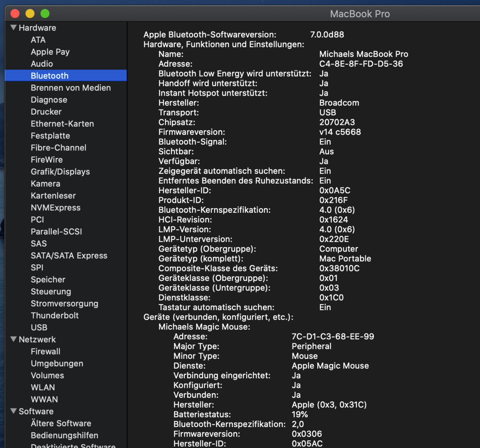
Task: Show Stromversorgung details
Action: pyautogui.click(x=64, y=304)
